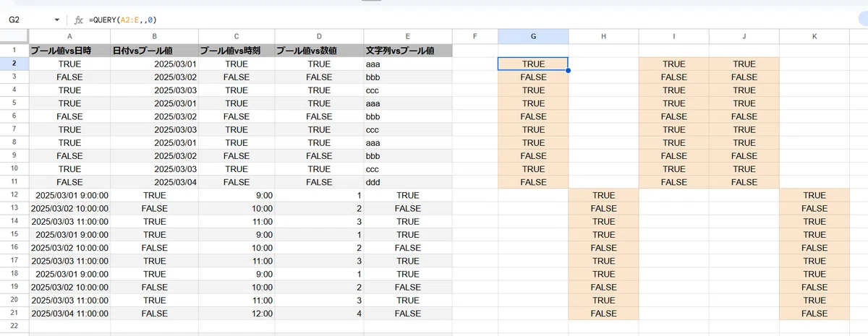Select cell E11 containing ddd

point(408,182)
